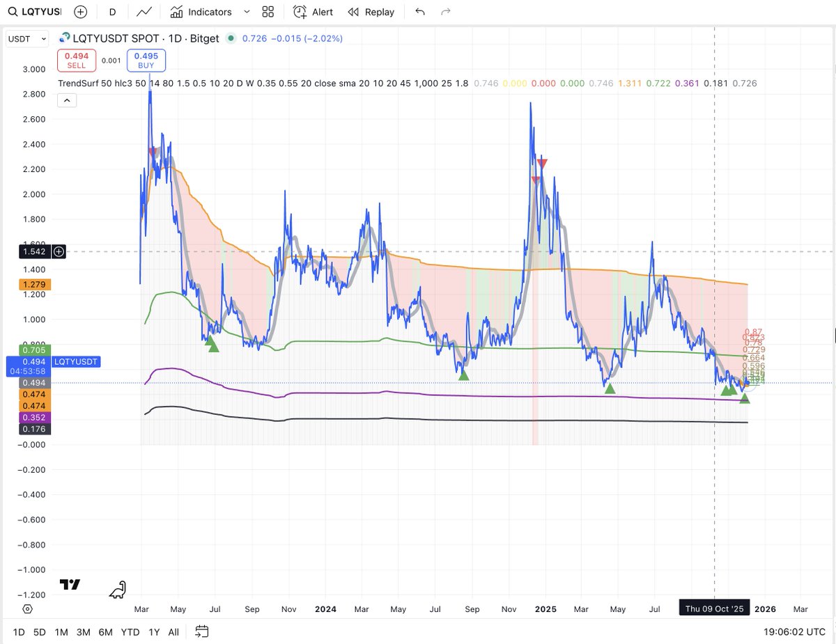
Task: Click the TradingView logo watermark
Action: coord(70,585)
